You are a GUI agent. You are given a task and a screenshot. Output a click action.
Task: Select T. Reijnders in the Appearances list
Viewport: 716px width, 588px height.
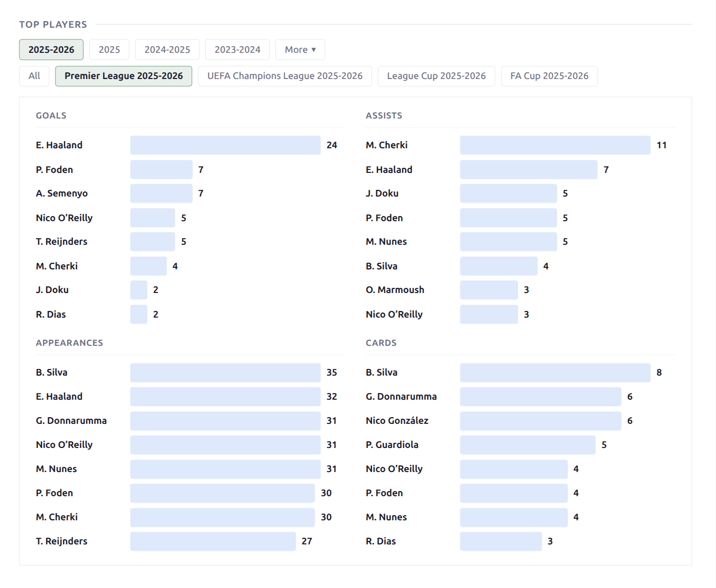pos(62,541)
